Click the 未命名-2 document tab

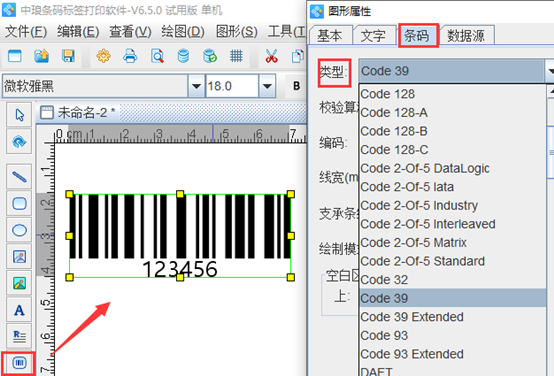click(x=78, y=113)
